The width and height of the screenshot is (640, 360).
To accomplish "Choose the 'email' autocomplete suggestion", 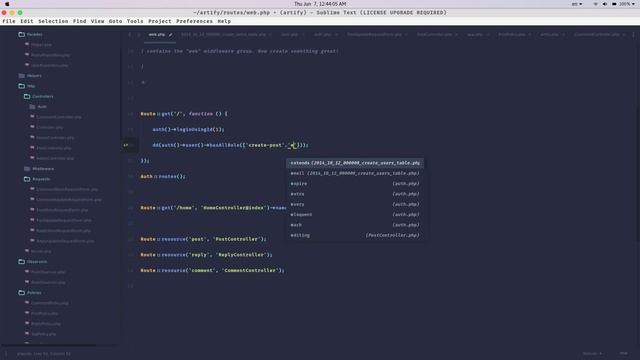I will click(355, 173).
